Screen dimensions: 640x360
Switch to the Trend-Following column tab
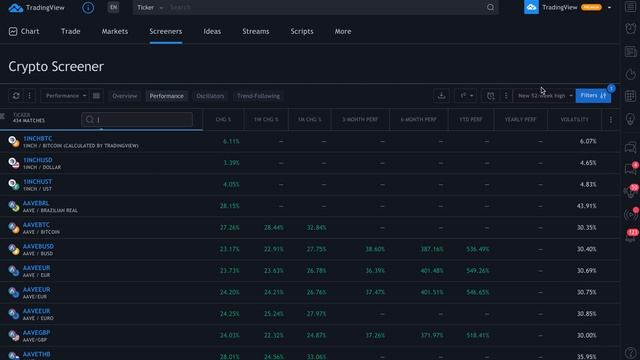click(x=258, y=96)
